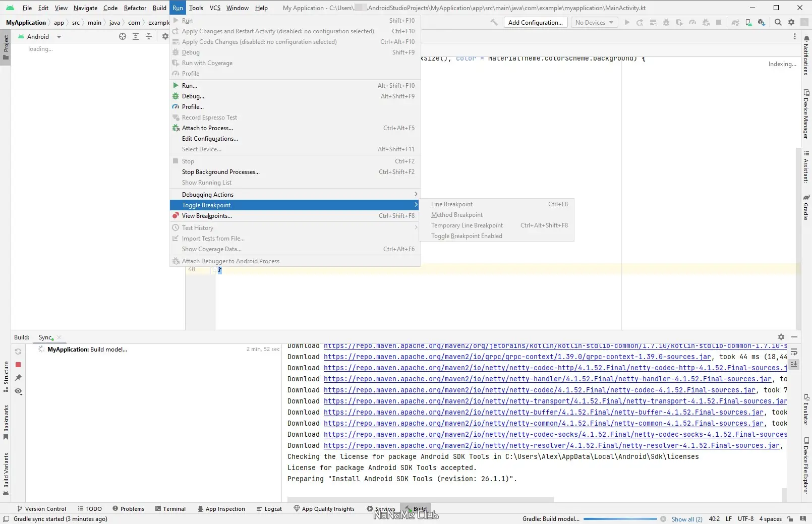Open Device File Explorer side panel
812x524 pixels.
(806, 466)
